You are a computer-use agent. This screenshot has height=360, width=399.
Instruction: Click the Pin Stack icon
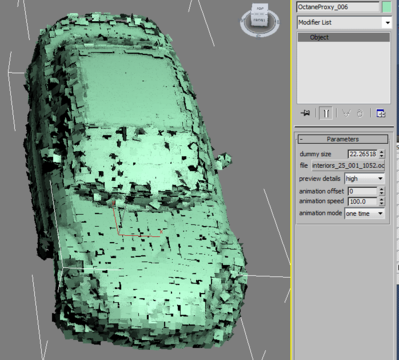[305, 113]
